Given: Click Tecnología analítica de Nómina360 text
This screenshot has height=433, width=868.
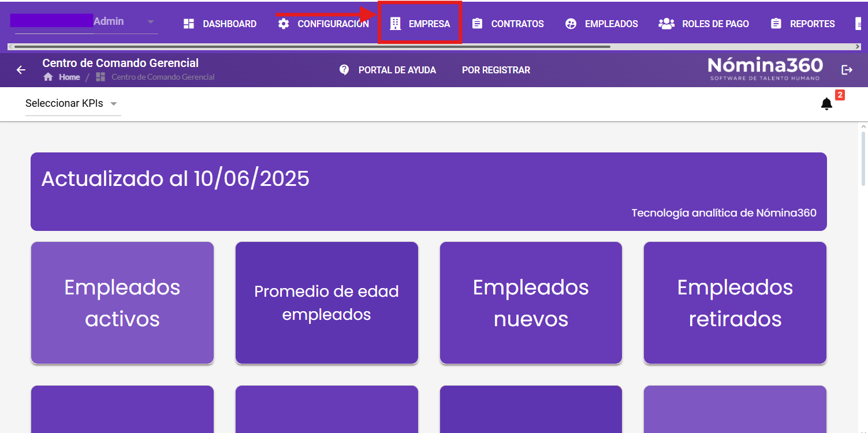Looking at the screenshot, I should point(724,213).
